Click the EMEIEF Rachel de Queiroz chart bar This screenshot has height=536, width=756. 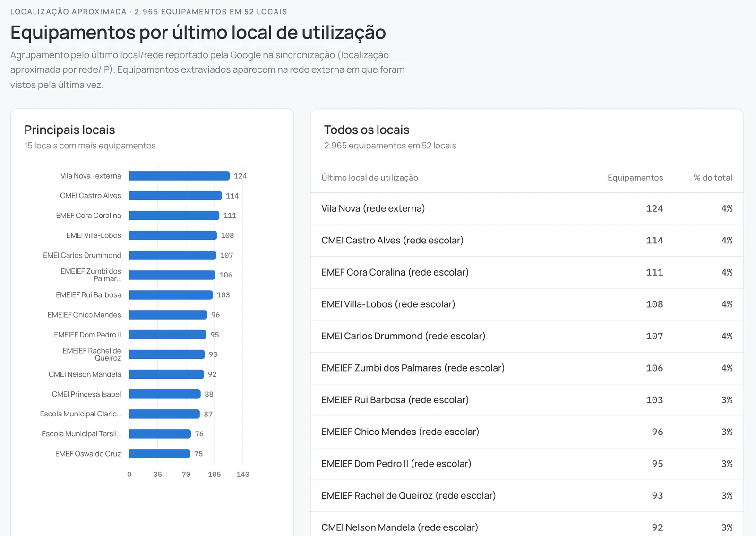point(167,354)
